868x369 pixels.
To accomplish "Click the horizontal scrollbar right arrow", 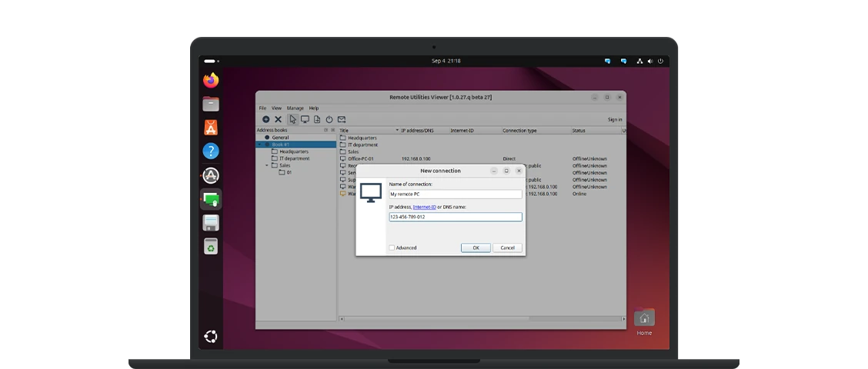I will (623, 319).
